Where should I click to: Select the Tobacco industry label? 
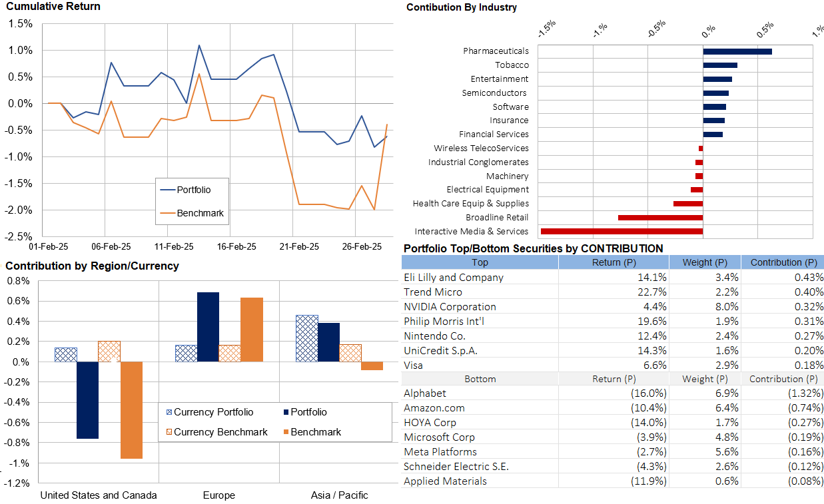[x=512, y=65]
